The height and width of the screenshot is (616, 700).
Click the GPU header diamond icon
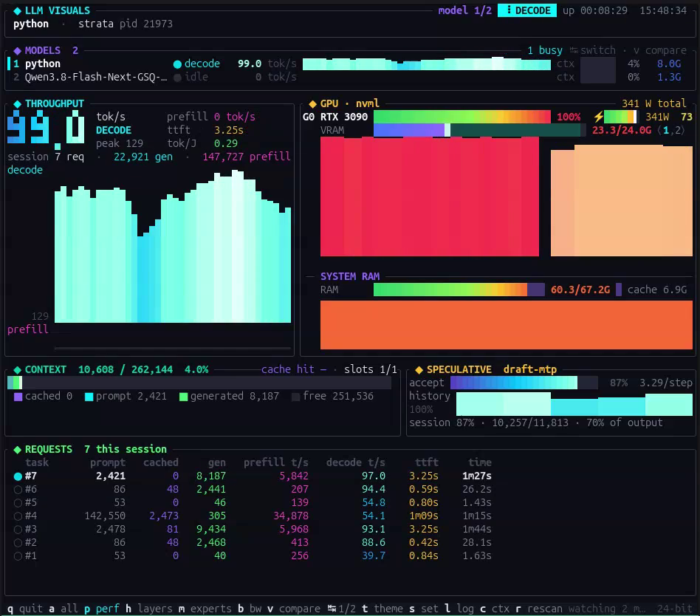(x=312, y=103)
